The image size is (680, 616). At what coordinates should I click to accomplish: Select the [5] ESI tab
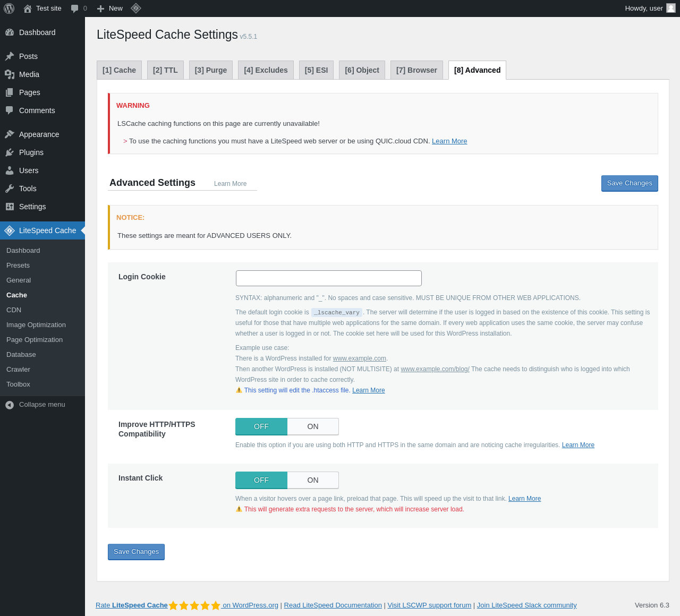[316, 70]
